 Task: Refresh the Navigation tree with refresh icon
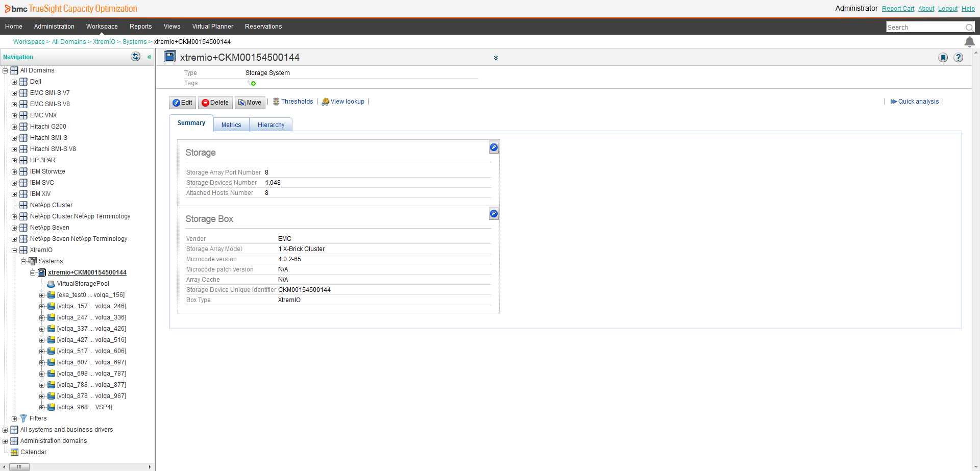tap(136, 57)
